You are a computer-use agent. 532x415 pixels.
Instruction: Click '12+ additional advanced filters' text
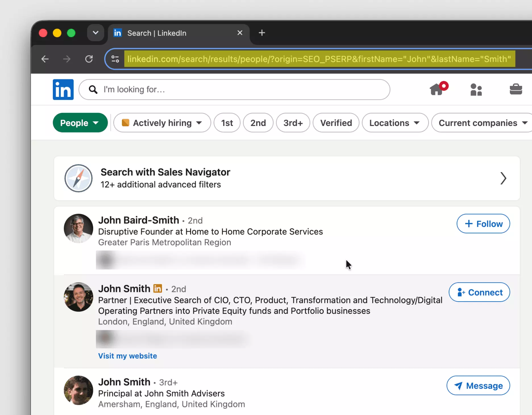pyautogui.click(x=161, y=185)
